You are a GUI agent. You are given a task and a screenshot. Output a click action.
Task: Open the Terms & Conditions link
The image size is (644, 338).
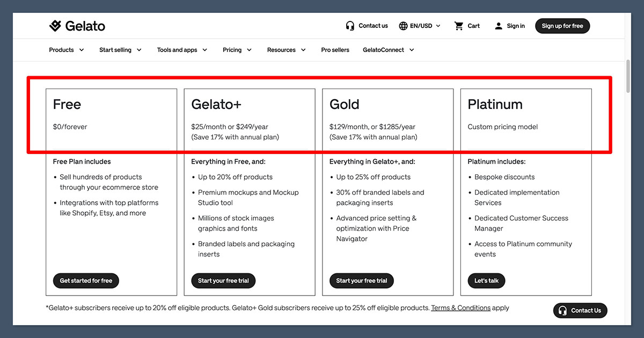pos(460,307)
